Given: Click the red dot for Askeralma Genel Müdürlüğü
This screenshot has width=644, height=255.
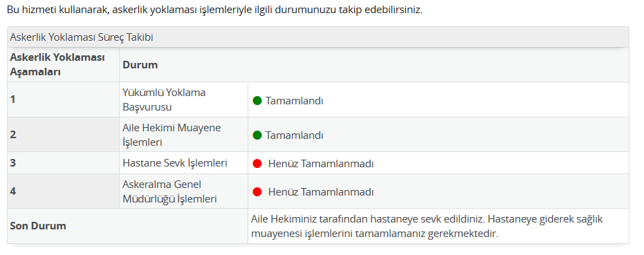Looking at the screenshot, I should tap(257, 191).
